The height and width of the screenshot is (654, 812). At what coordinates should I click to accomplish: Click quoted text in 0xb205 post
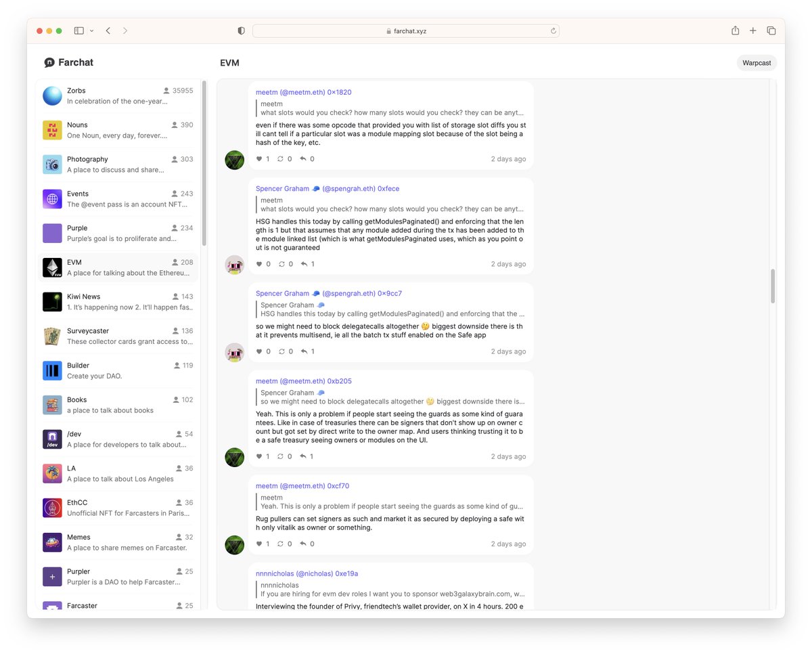click(x=392, y=401)
